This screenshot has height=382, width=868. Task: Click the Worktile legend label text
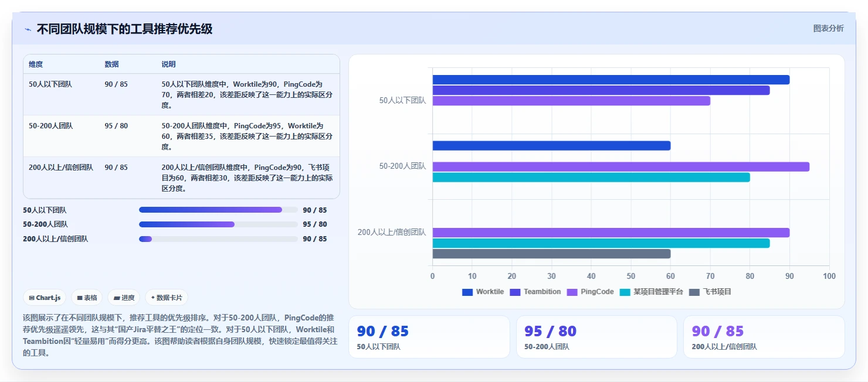(490, 292)
